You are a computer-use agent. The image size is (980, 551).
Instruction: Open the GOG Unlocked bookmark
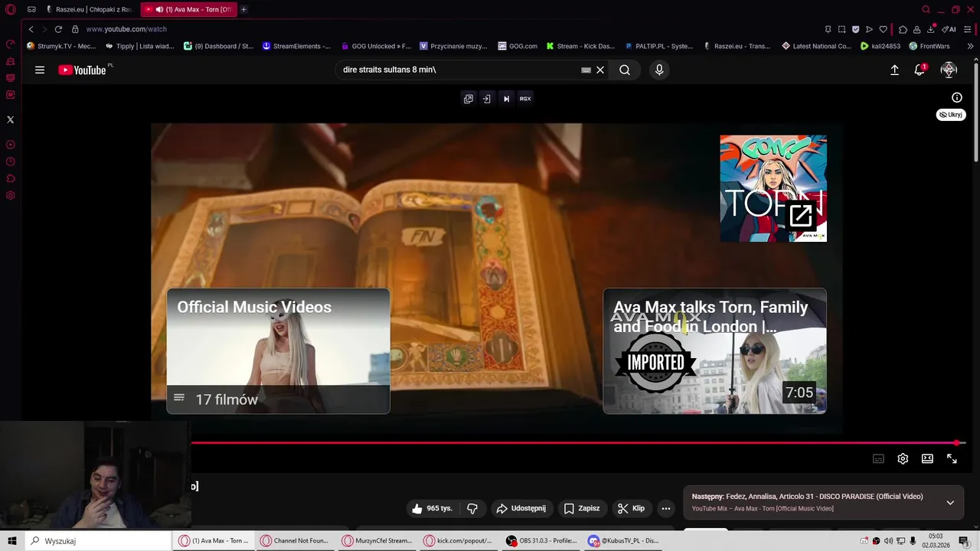click(376, 46)
